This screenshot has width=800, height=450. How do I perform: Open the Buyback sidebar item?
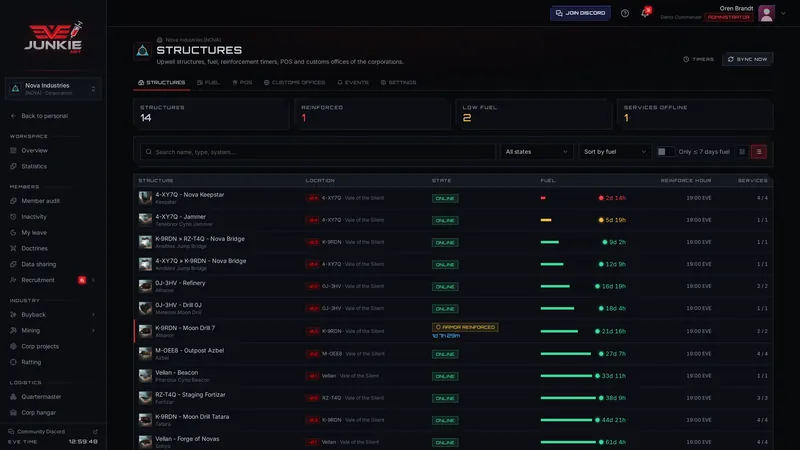point(33,315)
